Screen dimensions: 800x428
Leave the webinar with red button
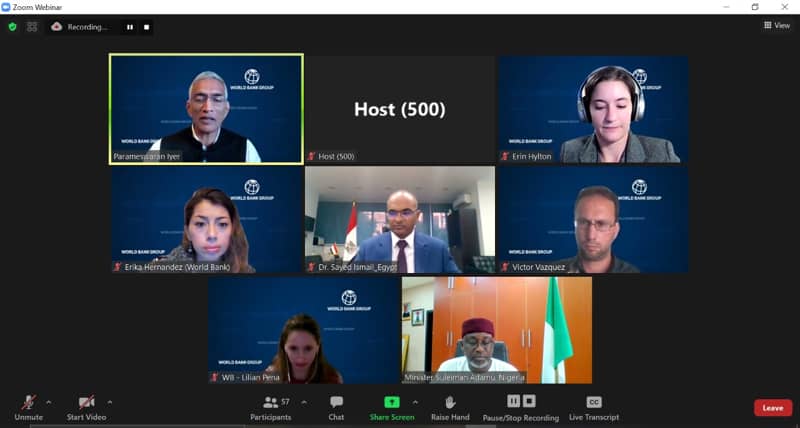(773, 408)
